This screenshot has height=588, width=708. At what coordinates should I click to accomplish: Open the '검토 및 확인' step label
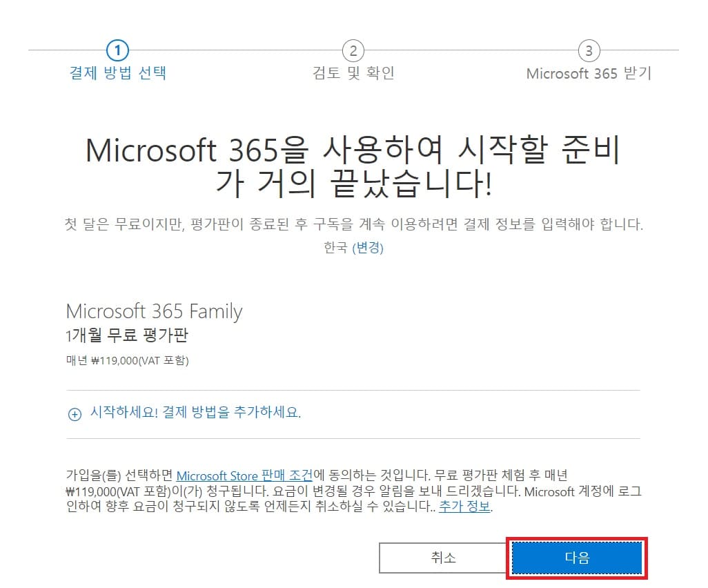point(353,72)
